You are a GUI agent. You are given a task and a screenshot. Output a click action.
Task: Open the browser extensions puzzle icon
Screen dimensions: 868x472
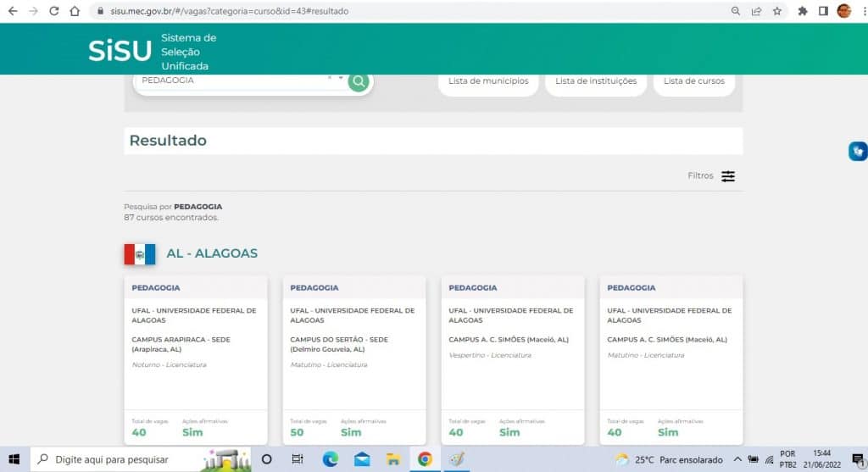point(802,11)
